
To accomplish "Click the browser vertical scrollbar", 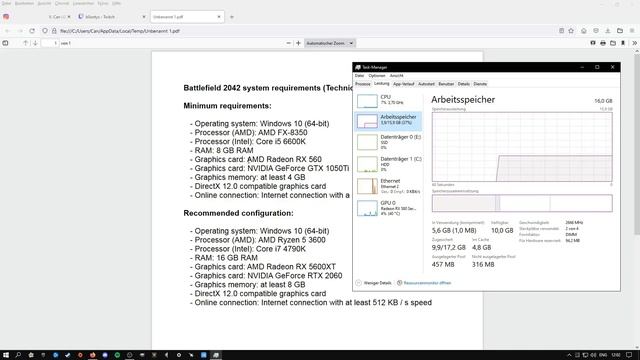I will (x=637, y=143).
